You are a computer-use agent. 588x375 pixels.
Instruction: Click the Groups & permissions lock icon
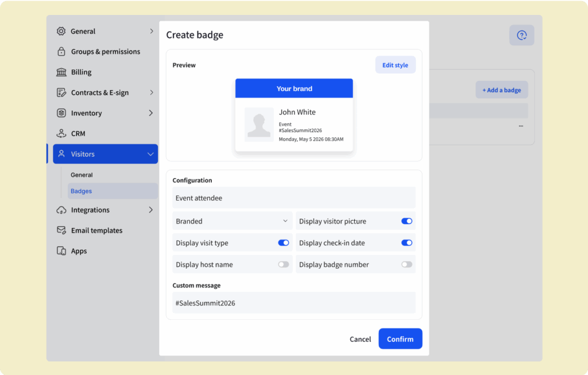click(61, 51)
